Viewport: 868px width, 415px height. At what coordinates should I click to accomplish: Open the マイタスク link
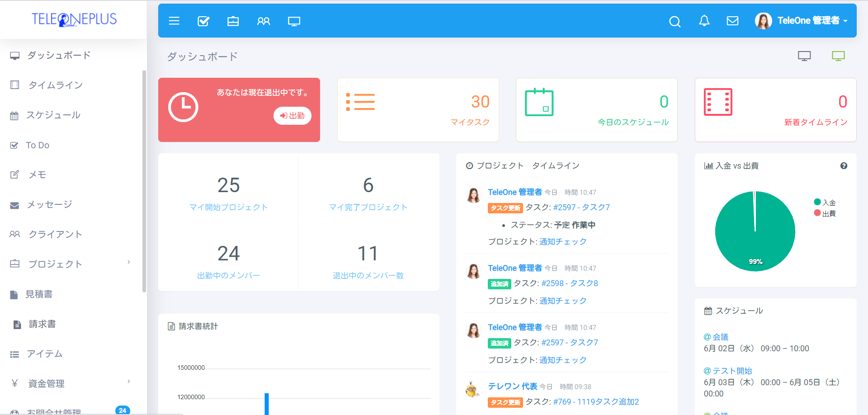(470, 122)
